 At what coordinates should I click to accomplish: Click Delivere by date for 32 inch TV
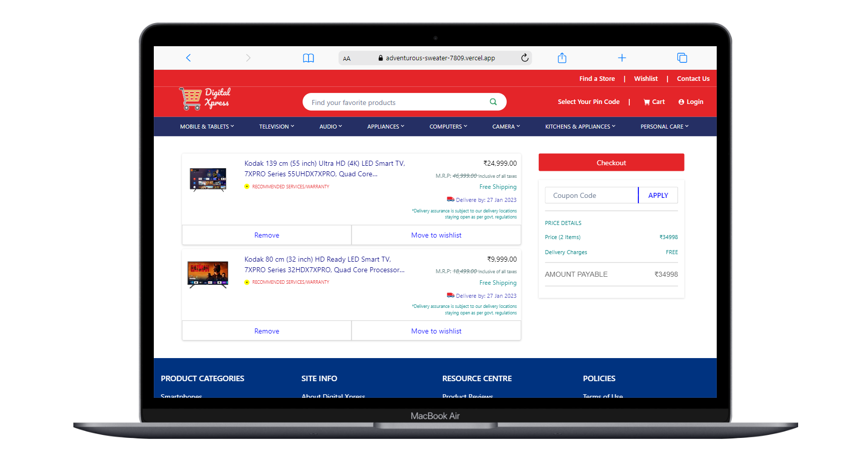click(486, 296)
